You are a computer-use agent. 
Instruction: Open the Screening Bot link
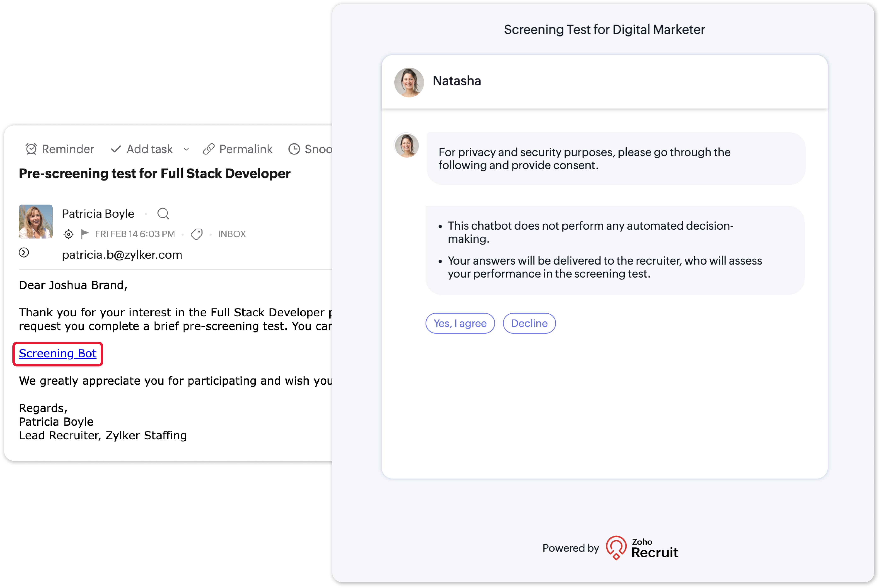pos(57,354)
